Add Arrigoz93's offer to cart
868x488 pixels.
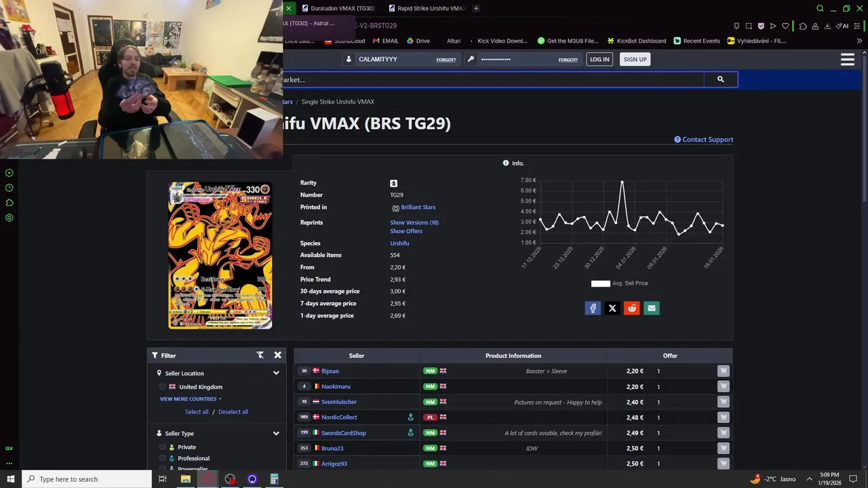click(724, 464)
